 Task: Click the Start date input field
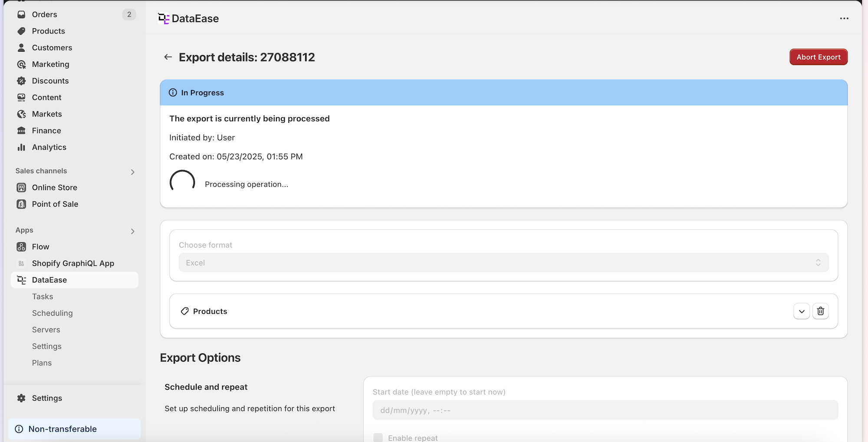(605, 410)
